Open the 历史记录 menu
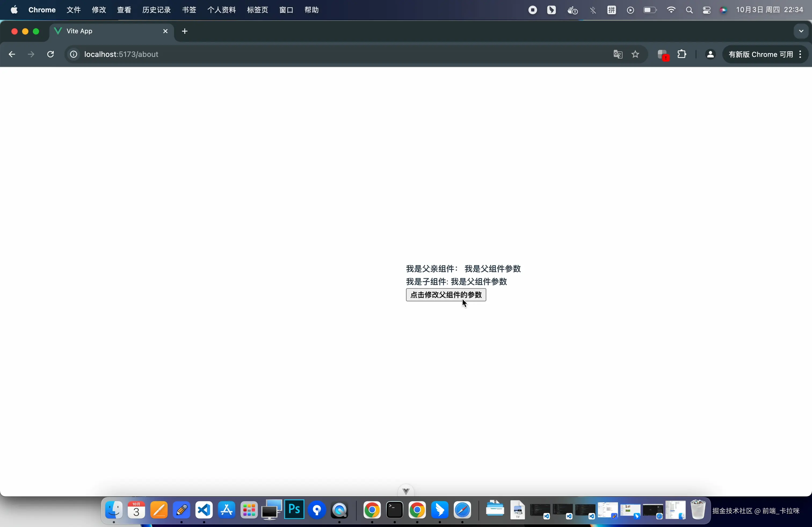This screenshot has width=812, height=527. click(x=156, y=10)
